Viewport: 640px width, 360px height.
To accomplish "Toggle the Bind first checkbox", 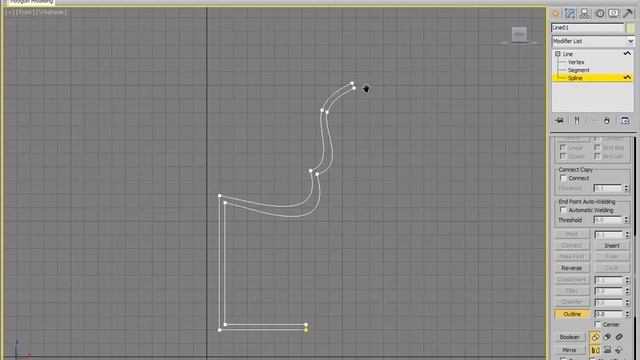I will coord(597,147).
